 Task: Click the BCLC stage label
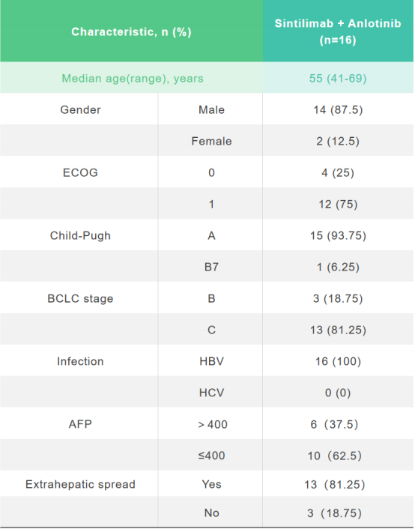tap(80, 298)
